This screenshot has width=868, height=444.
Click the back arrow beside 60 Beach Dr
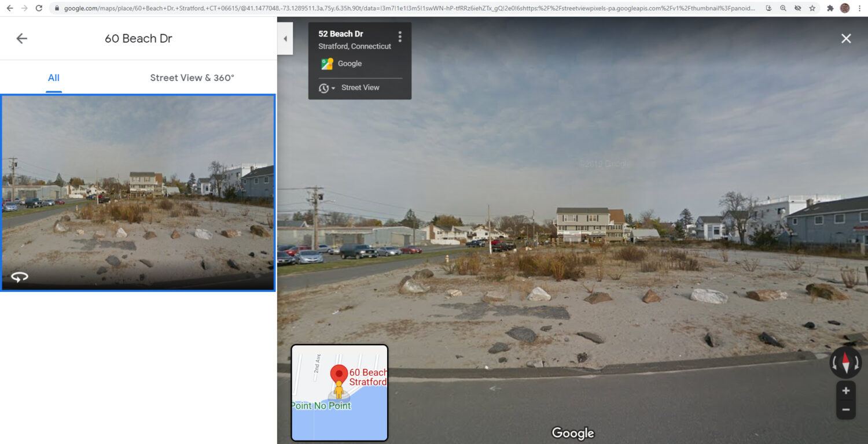click(21, 39)
